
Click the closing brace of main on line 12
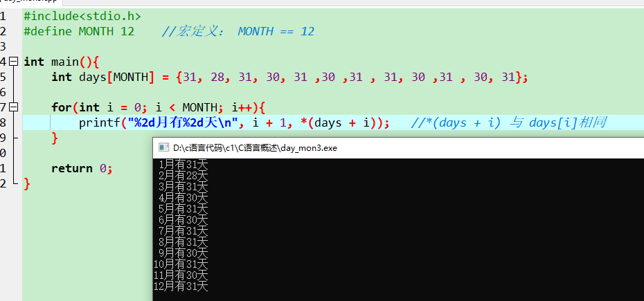pos(27,183)
